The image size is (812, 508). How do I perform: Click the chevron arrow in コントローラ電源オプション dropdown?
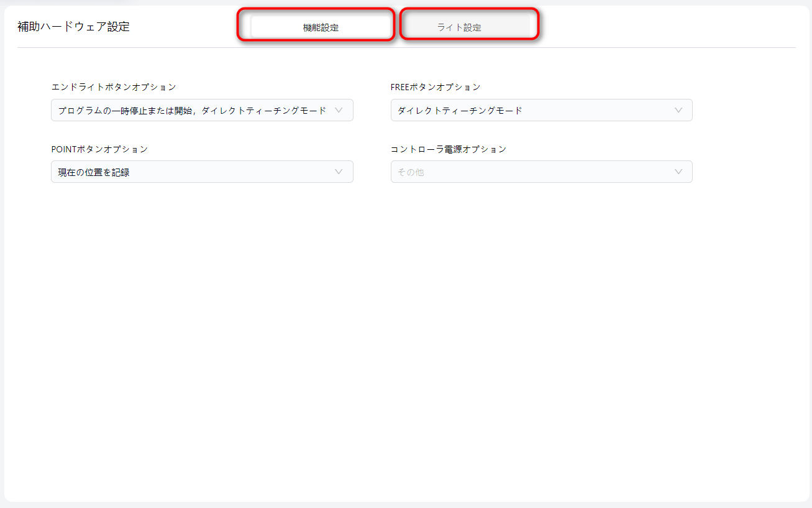tap(678, 172)
